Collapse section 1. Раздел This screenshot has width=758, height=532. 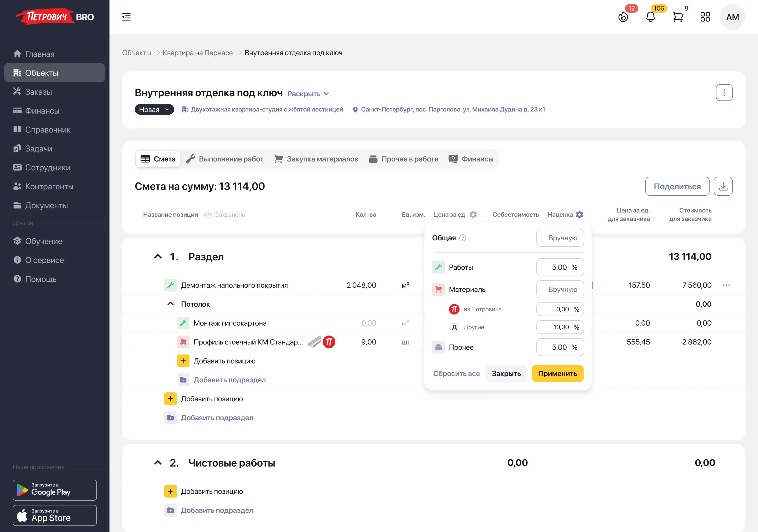coord(158,257)
